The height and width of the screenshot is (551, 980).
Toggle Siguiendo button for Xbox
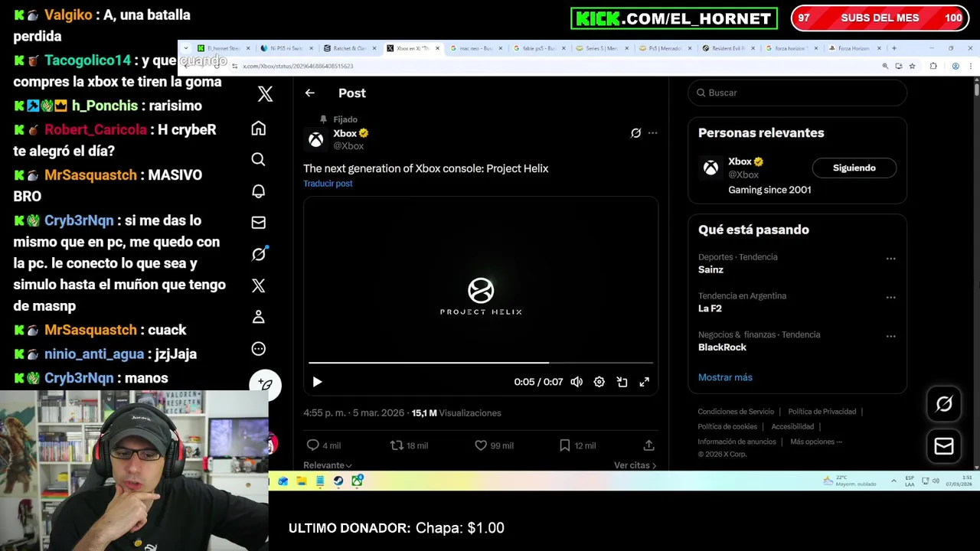click(x=854, y=168)
